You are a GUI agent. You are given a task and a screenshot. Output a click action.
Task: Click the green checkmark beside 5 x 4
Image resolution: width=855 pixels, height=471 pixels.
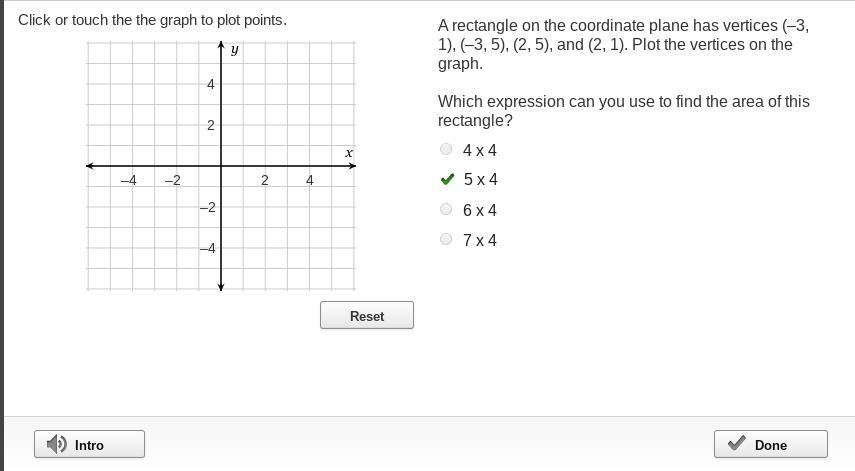(447, 180)
